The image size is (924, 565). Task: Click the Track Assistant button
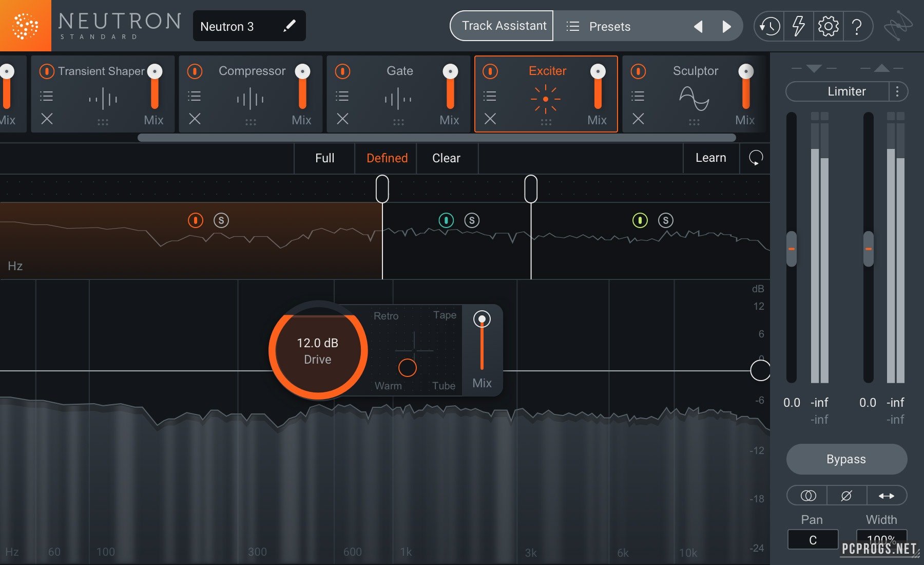[x=502, y=26]
